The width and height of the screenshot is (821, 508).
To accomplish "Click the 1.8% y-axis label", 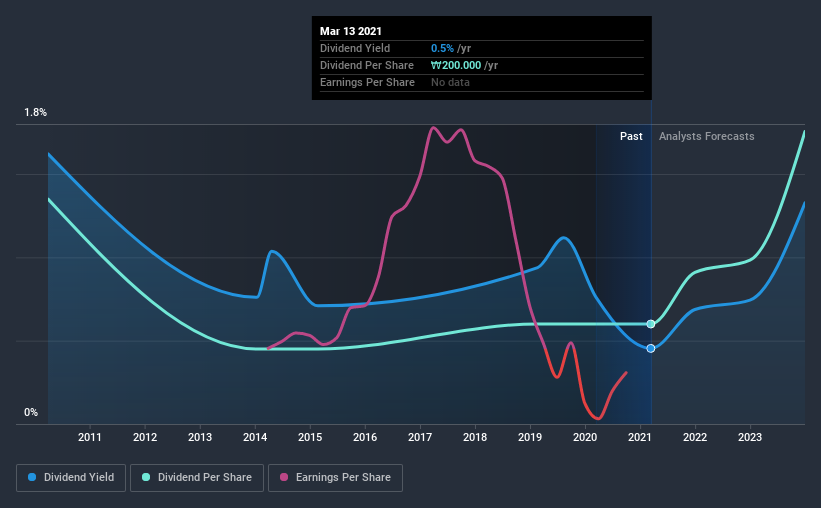I will [36, 113].
